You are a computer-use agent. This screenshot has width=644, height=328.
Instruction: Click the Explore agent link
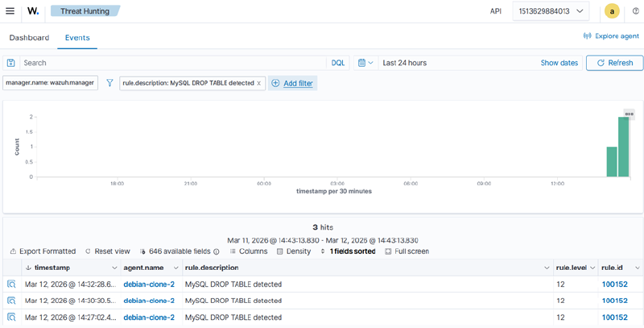tap(611, 36)
